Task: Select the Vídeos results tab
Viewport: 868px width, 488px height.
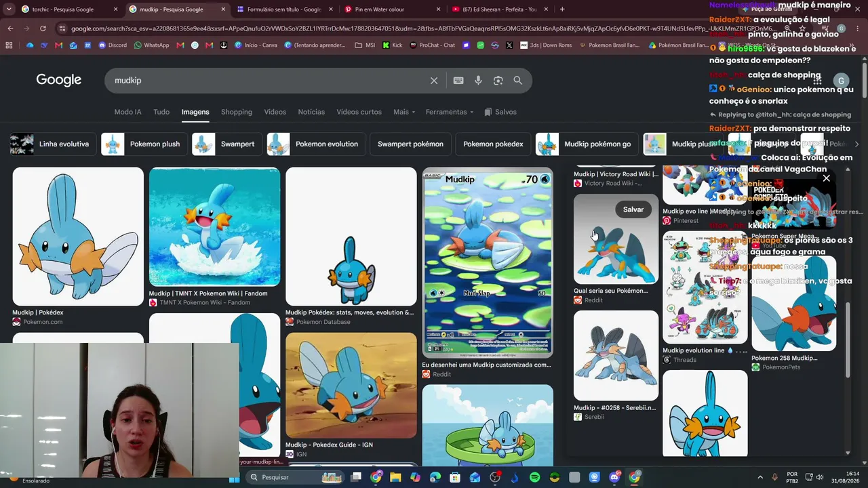Action: click(x=275, y=112)
